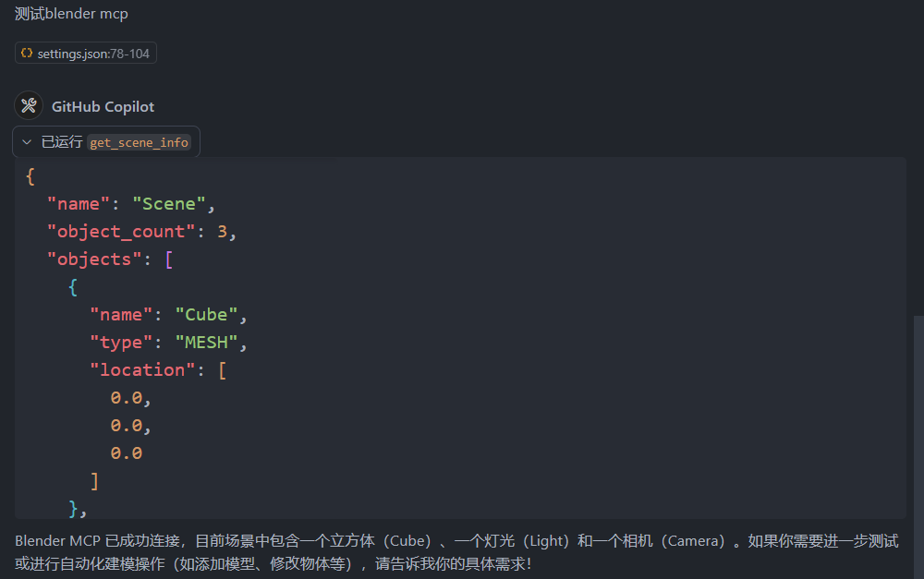The image size is (924, 579).
Task: Click the '已运行' status label
Action: 62,142
